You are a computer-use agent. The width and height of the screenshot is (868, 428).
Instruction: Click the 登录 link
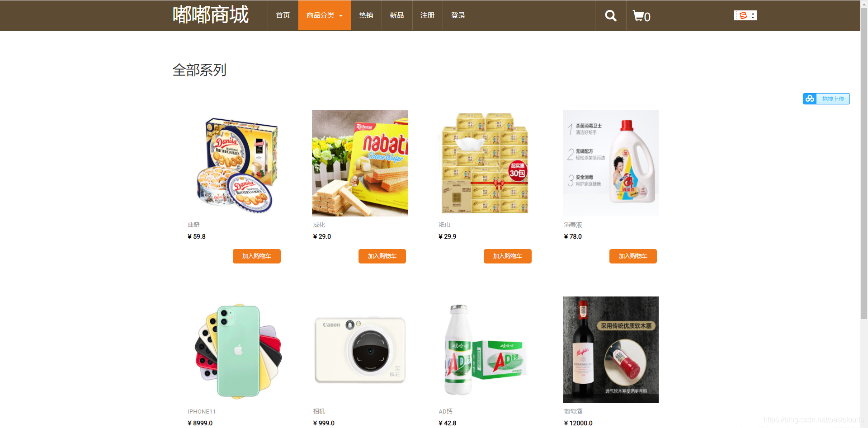pyautogui.click(x=458, y=15)
